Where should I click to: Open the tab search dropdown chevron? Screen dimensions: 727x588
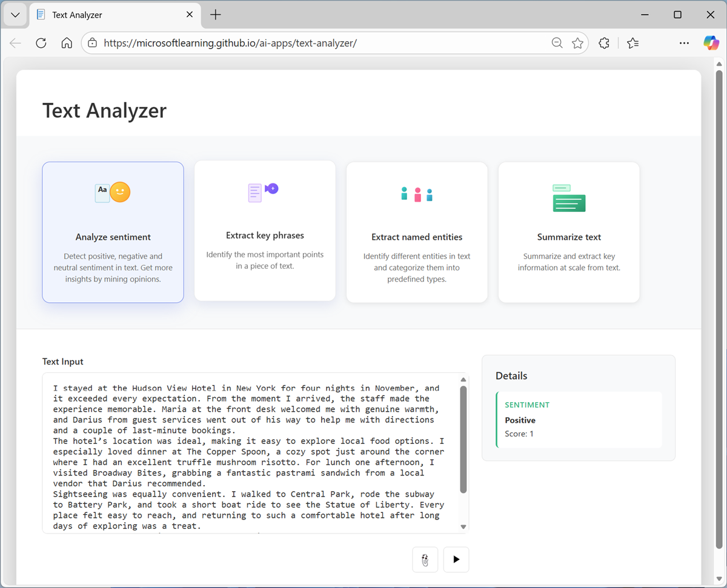click(x=15, y=15)
